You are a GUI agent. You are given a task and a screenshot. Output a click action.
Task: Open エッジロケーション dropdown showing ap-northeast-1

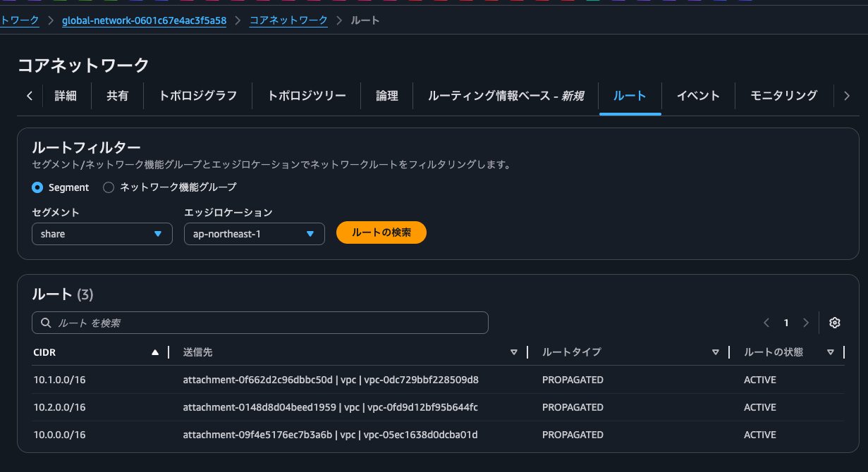pyautogui.click(x=254, y=234)
